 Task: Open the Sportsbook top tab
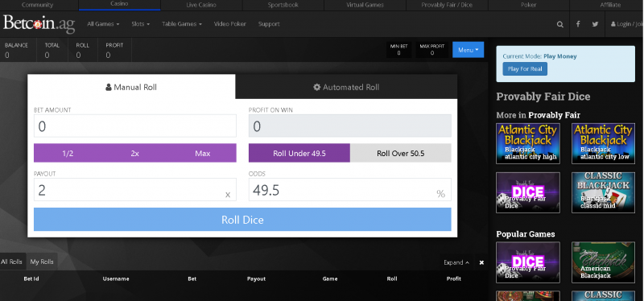(x=283, y=5)
